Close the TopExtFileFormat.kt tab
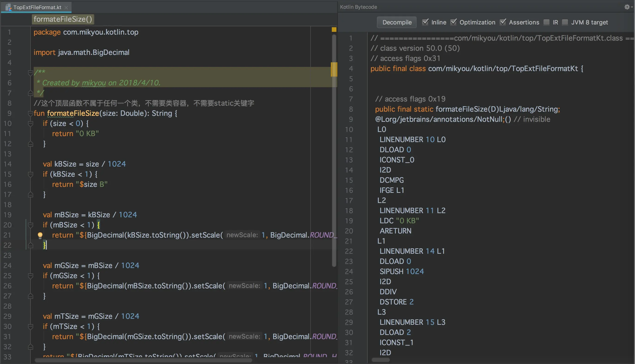This screenshot has height=364, width=635. tap(66, 8)
